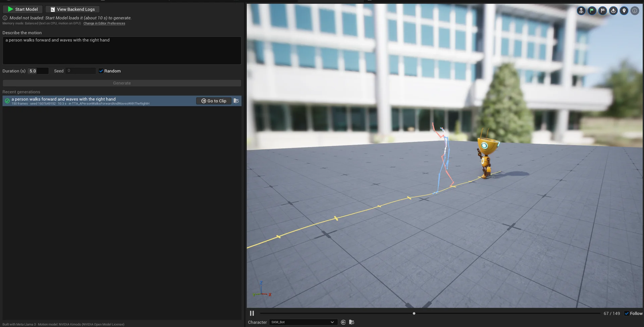Click the playback scrubber handle on the timeline
This screenshot has height=327, width=644.
coord(414,314)
